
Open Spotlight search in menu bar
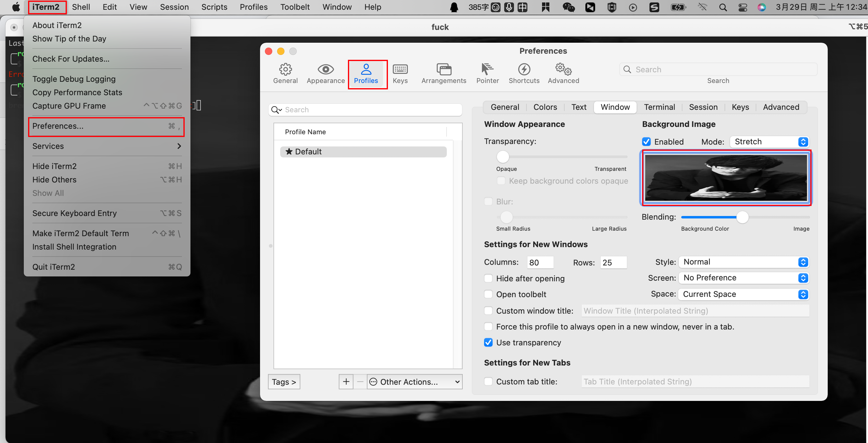723,7
